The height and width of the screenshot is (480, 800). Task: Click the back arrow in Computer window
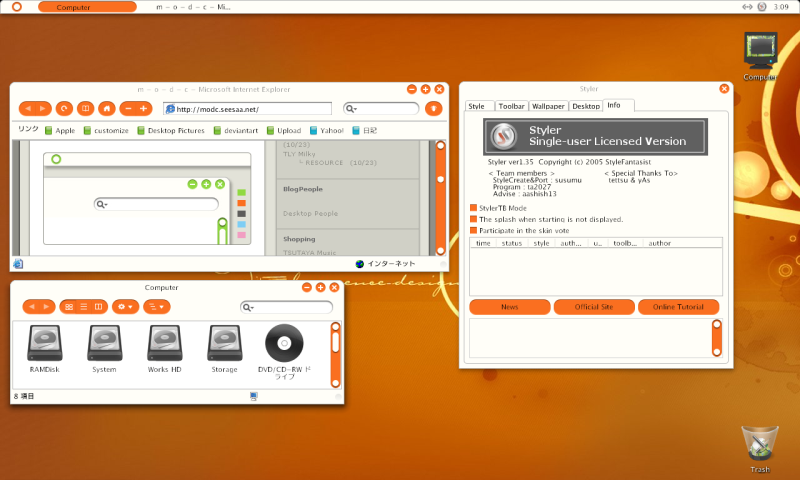[x=31, y=307]
